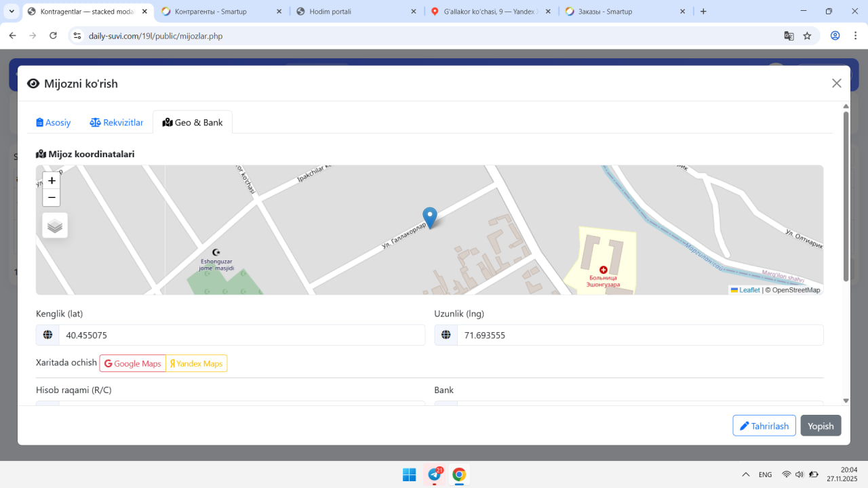Click the Uzunlik longitude field
The height and width of the screenshot is (488, 868).
click(639, 335)
